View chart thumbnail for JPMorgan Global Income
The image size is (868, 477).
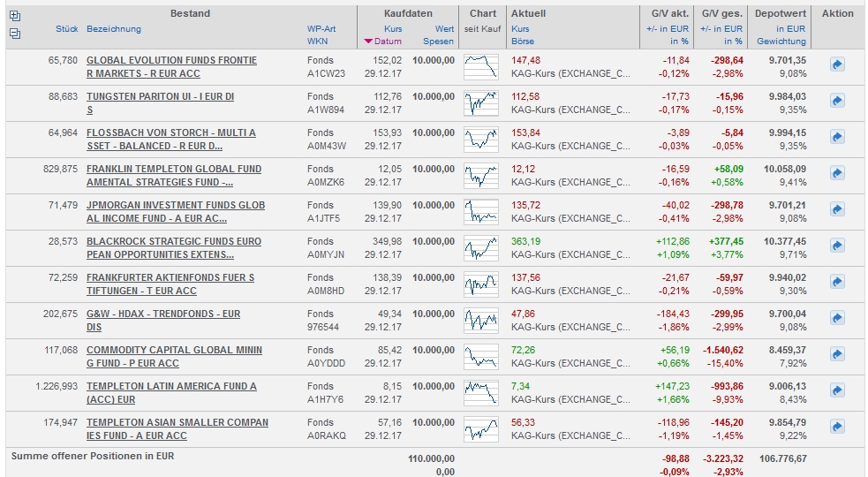[x=481, y=212]
